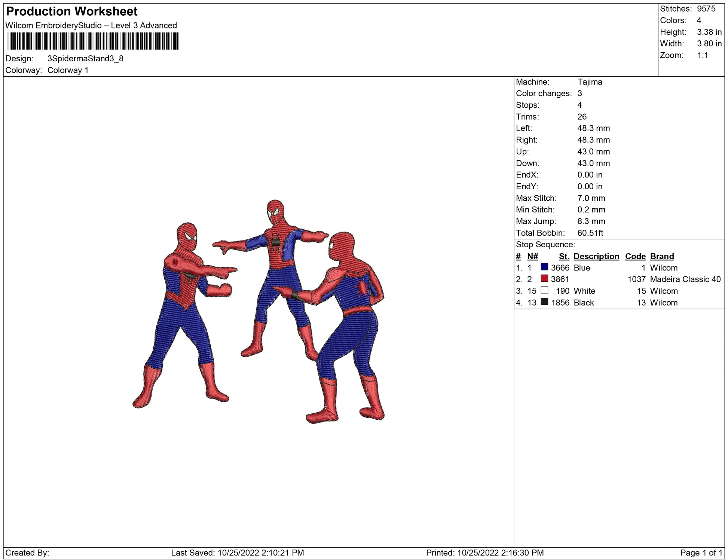Click the design name 3SpidermaStand3_8

click(85, 59)
